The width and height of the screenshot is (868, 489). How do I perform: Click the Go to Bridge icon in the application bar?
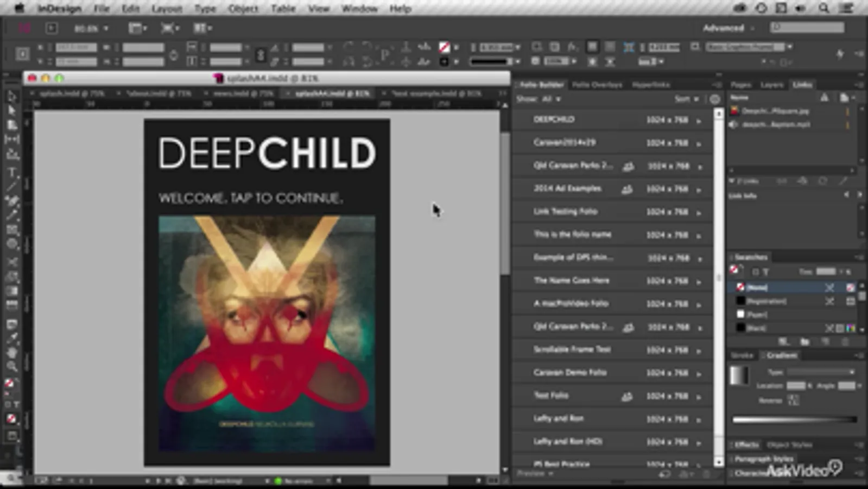pos(52,28)
